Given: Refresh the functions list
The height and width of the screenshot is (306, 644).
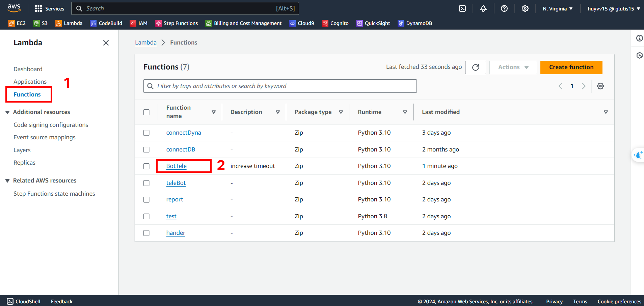Looking at the screenshot, I should tap(476, 67).
